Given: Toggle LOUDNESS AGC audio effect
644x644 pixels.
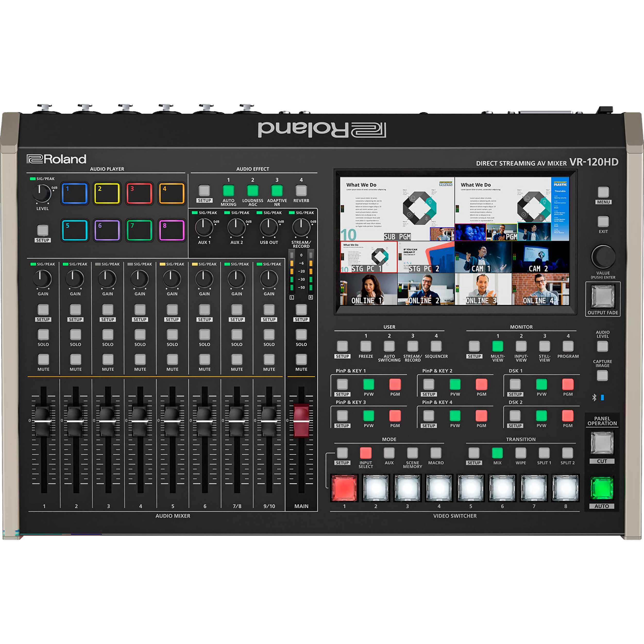Looking at the screenshot, I should [x=253, y=191].
